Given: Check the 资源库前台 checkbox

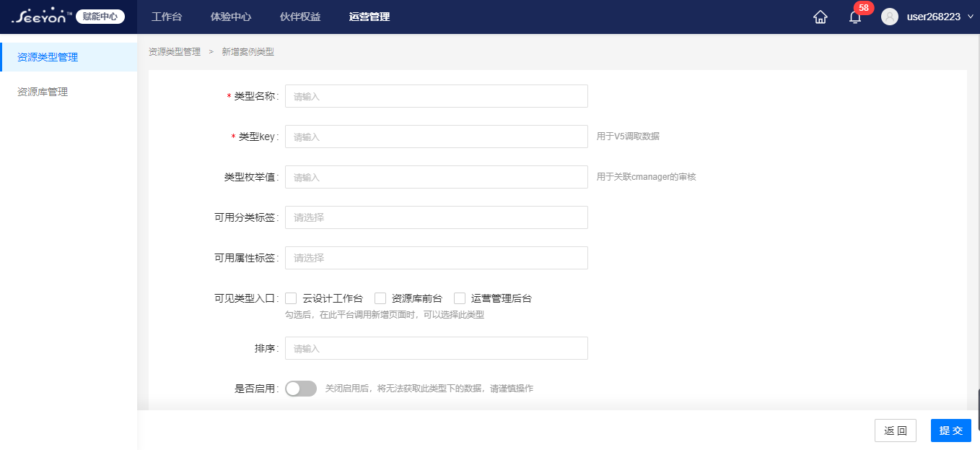Looking at the screenshot, I should [x=380, y=298].
